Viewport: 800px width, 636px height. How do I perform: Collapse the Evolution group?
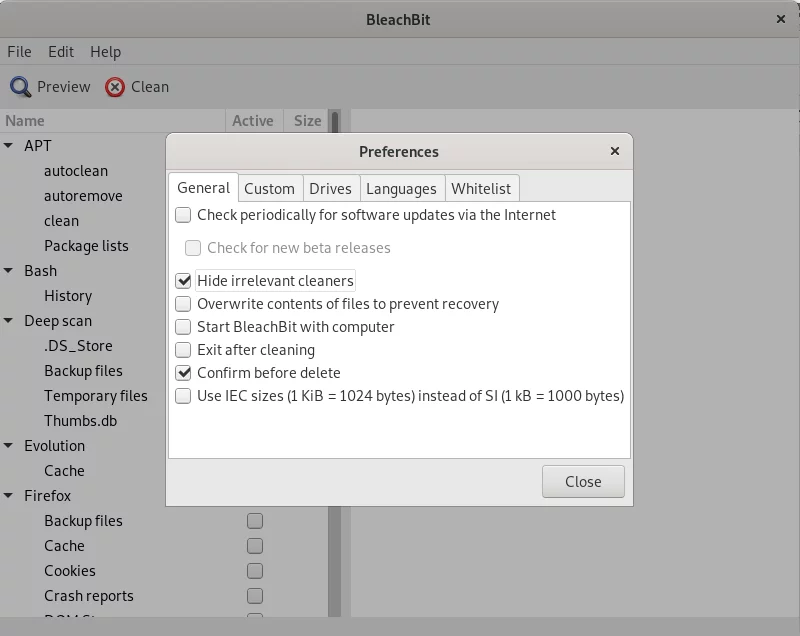(x=8, y=446)
